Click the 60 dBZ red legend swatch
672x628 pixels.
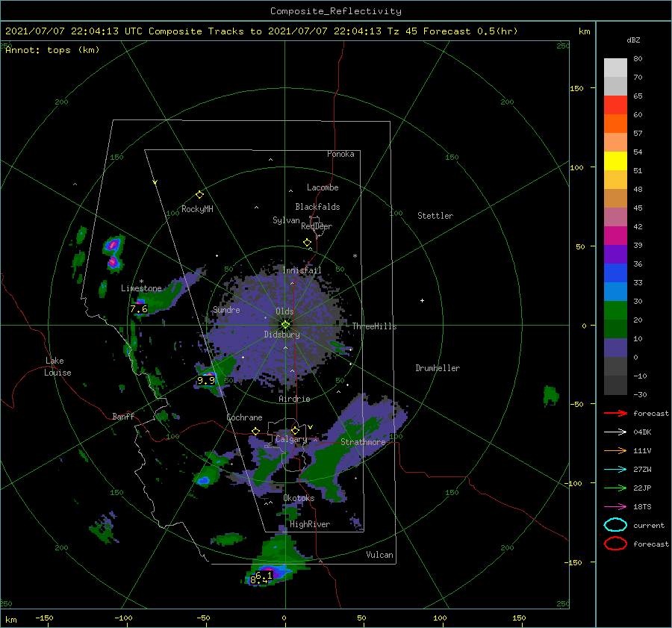click(615, 105)
